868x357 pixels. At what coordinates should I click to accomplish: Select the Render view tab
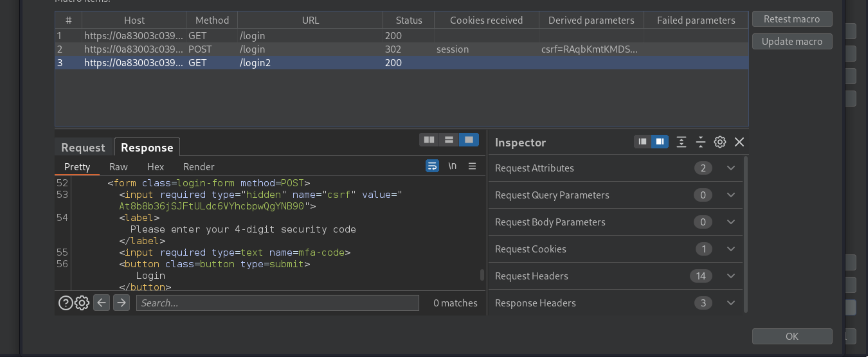(198, 167)
